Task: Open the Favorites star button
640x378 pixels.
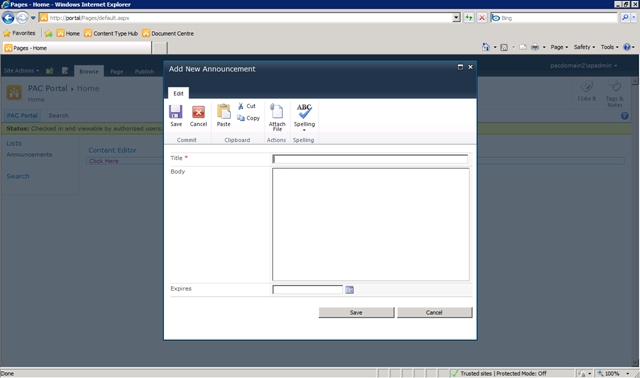Action: coord(19,33)
